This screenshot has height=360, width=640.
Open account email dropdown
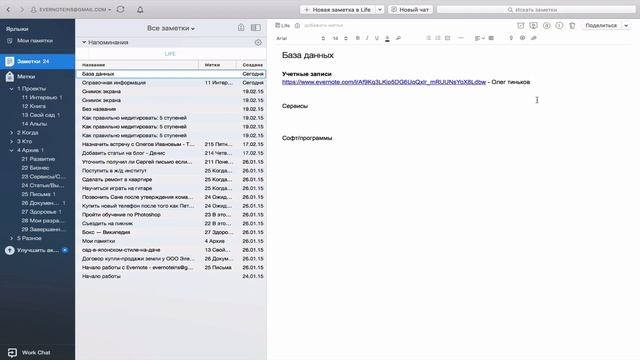(x=71, y=9)
